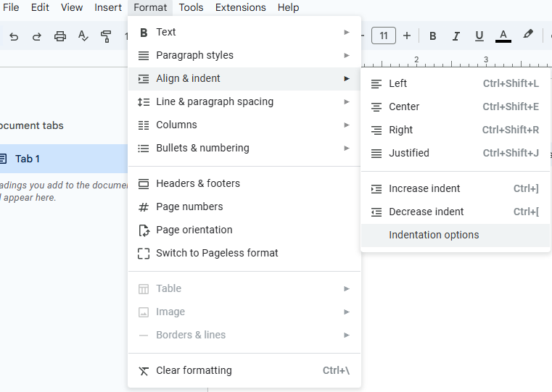Toggle Italic formatting
The height and width of the screenshot is (392, 552).
(456, 36)
